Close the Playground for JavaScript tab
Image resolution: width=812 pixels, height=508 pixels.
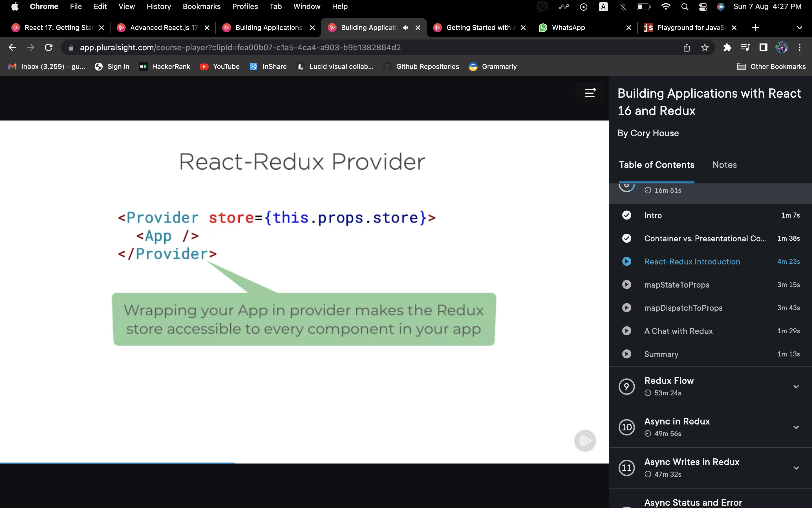point(734,28)
